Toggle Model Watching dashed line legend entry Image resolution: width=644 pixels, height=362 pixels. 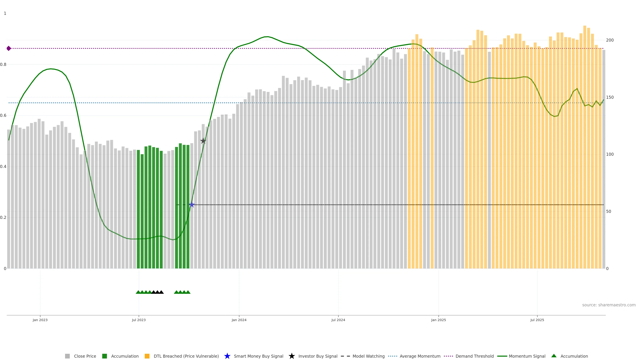tap(368, 356)
